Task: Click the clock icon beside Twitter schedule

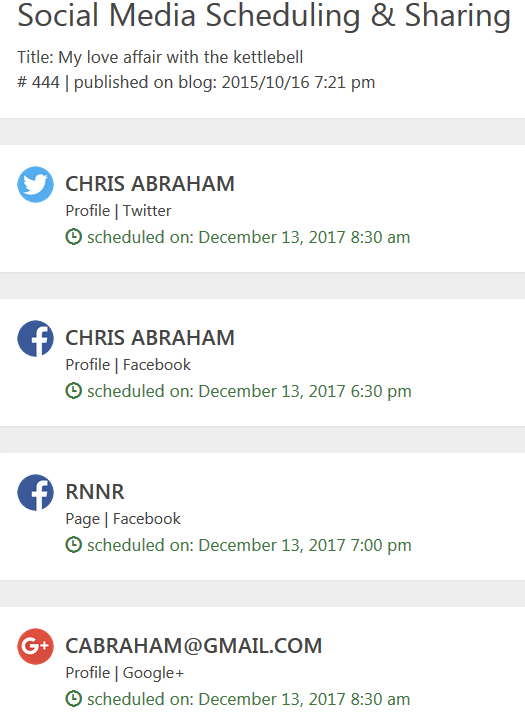Action: coord(73,237)
